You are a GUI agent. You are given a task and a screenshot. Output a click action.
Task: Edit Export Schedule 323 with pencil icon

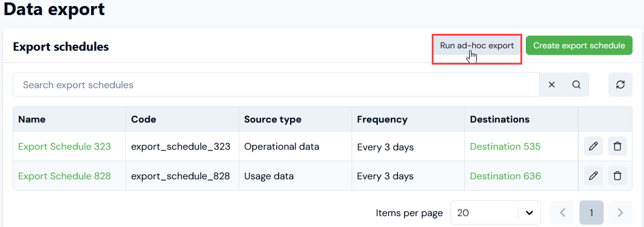[593, 146]
